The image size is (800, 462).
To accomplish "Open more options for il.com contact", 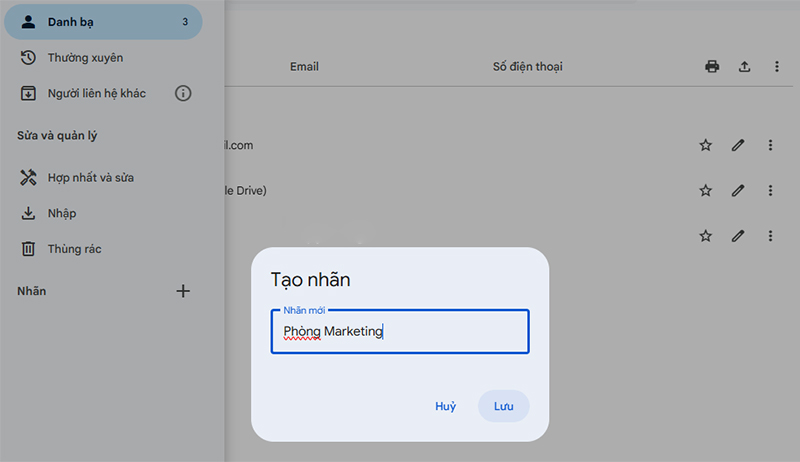I will click(x=770, y=145).
